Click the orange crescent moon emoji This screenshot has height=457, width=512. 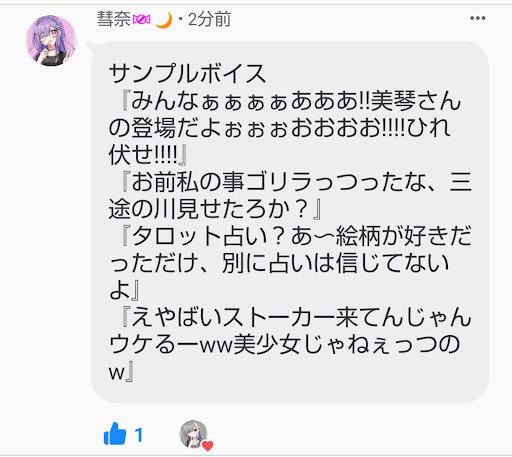pyautogui.click(x=164, y=20)
